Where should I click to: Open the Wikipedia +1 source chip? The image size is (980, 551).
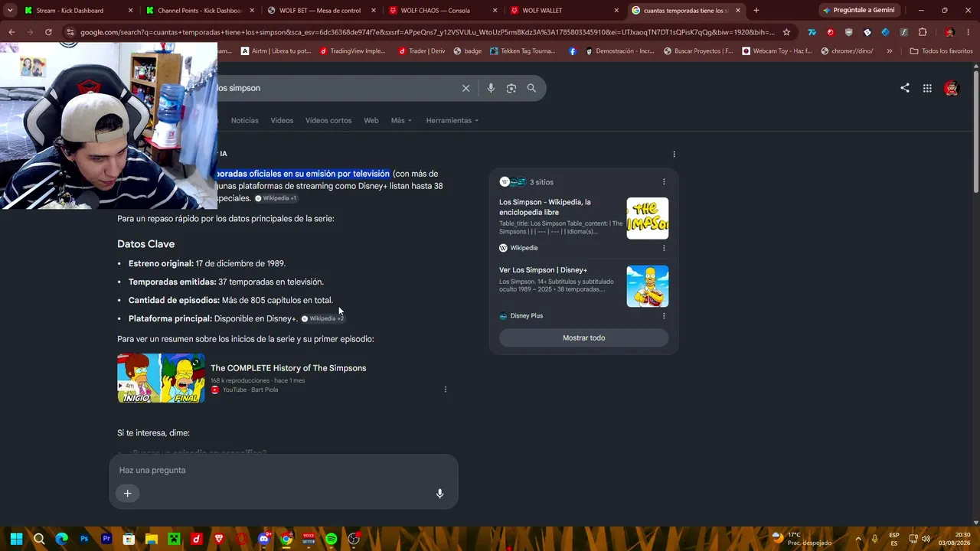(x=276, y=198)
